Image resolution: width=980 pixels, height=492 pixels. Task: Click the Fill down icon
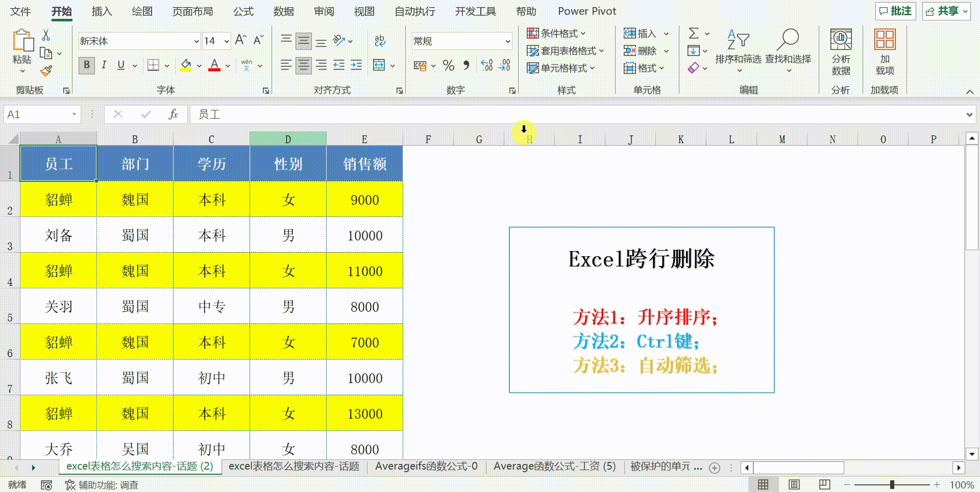(x=694, y=51)
